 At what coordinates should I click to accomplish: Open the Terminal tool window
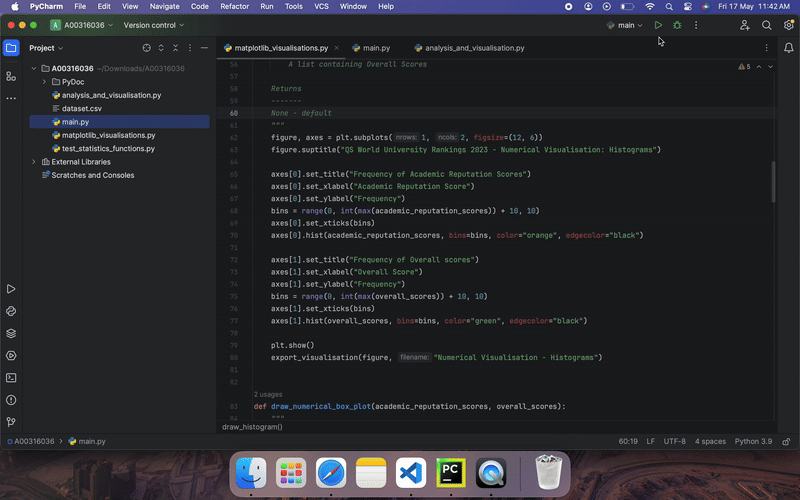pyautogui.click(x=11, y=378)
